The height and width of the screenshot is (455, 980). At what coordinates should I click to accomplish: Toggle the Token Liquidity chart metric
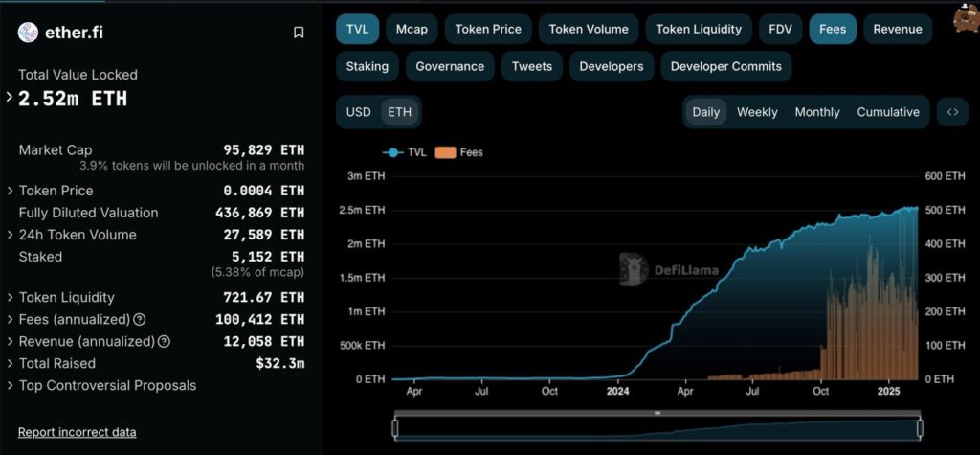[x=699, y=30]
